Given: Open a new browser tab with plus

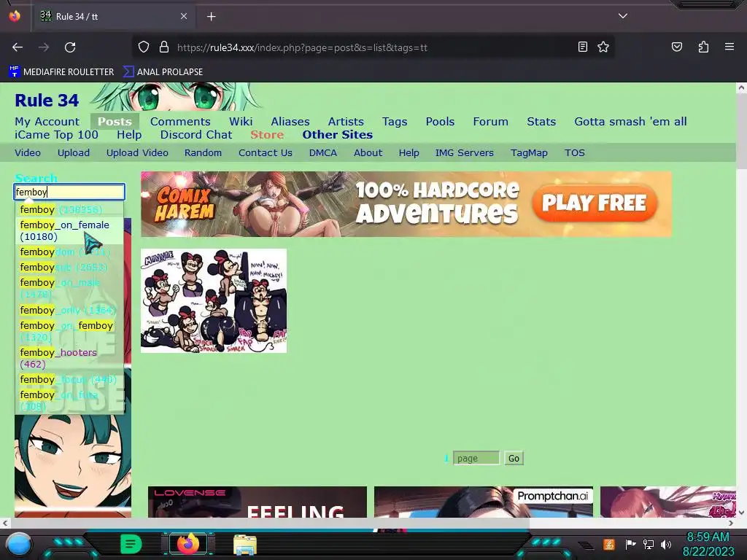Looking at the screenshot, I should [212, 17].
